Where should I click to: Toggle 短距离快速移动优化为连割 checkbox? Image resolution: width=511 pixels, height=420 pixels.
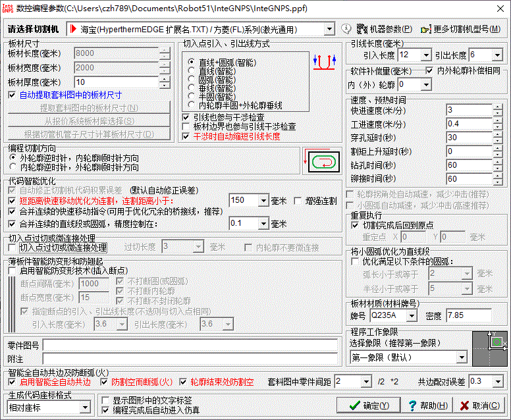tap(12, 201)
